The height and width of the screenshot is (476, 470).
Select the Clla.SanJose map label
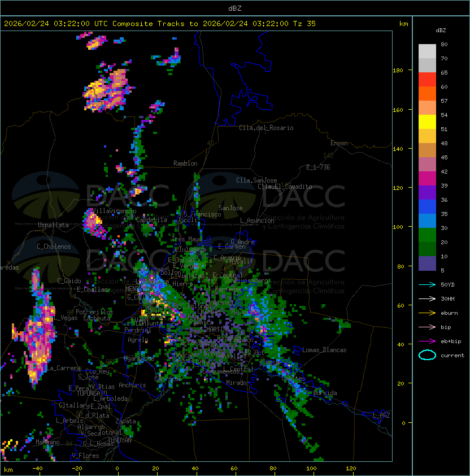(x=256, y=180)
